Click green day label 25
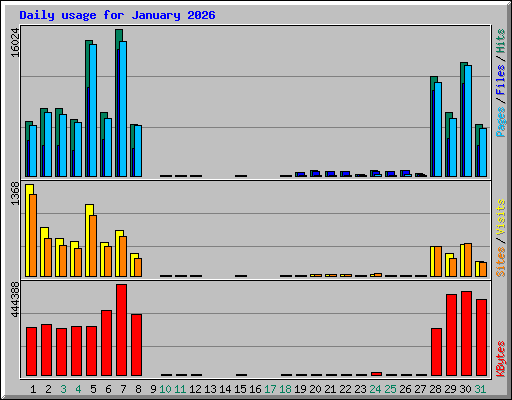512x400 pixels. (x=390, y=389)
